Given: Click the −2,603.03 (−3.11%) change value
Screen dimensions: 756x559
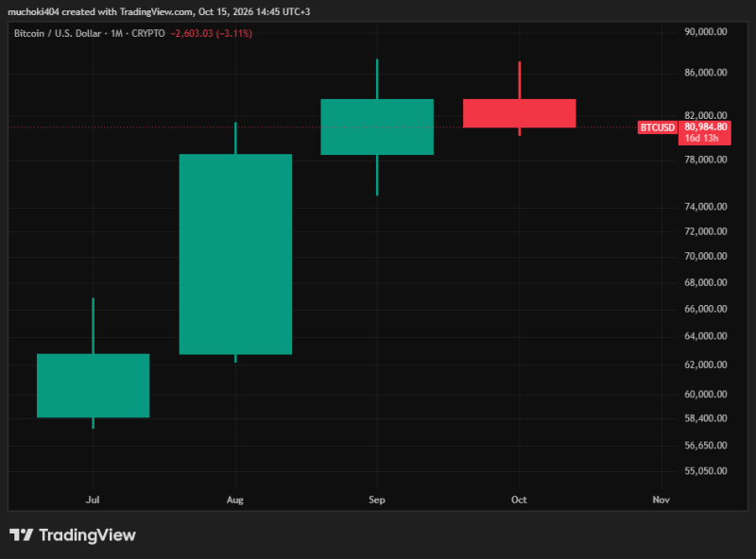Looking at the screenshot, I should click(x=211, y=33).
